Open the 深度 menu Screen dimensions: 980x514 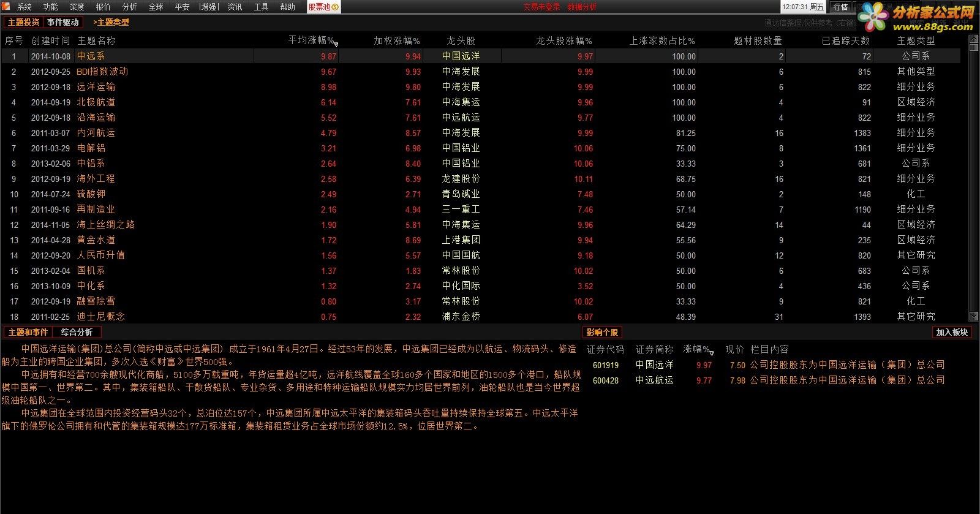pos(77,7)
